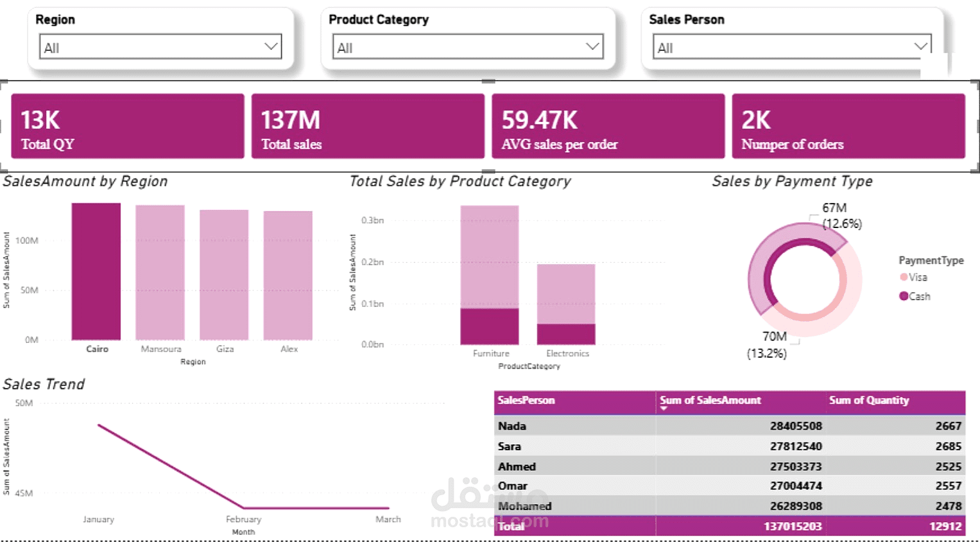980x542 pixels.
Task: Sort by Sum of SalesAmount header
Action: [x=710, y=400]
